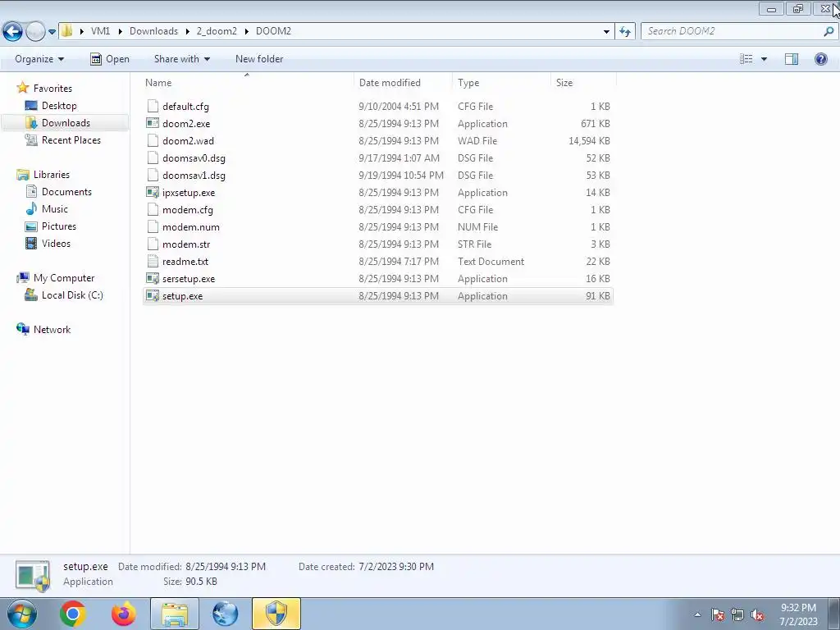Launch Google Chrome from the taskbar
The width and height of the screenshot is (840, 630).
coord(73,614)
